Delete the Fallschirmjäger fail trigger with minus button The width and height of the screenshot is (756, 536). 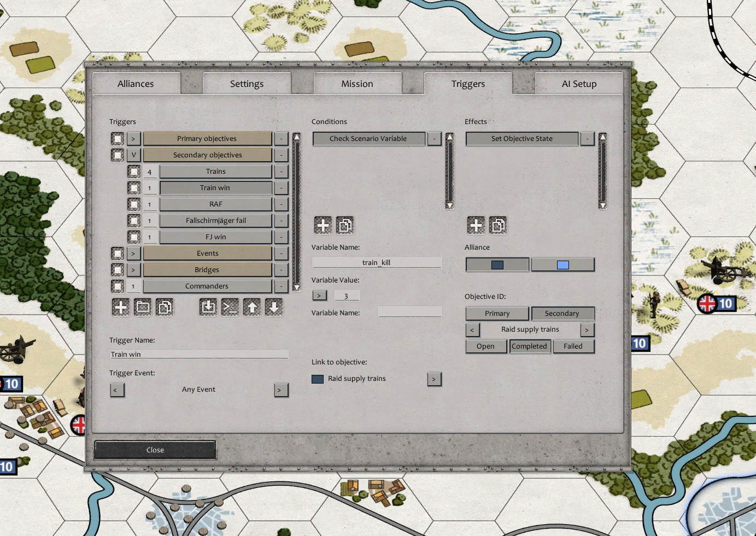point(281,221)
